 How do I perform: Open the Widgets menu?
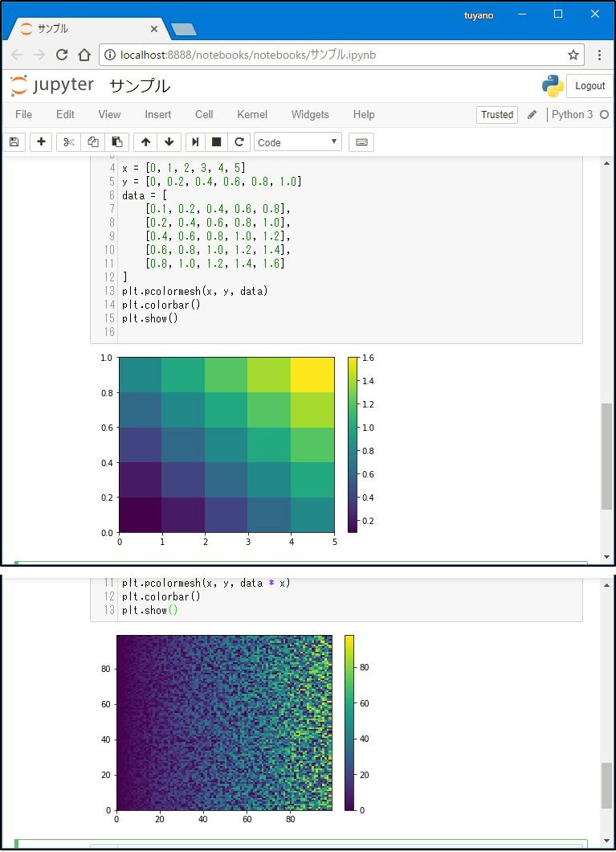[310, 115]
